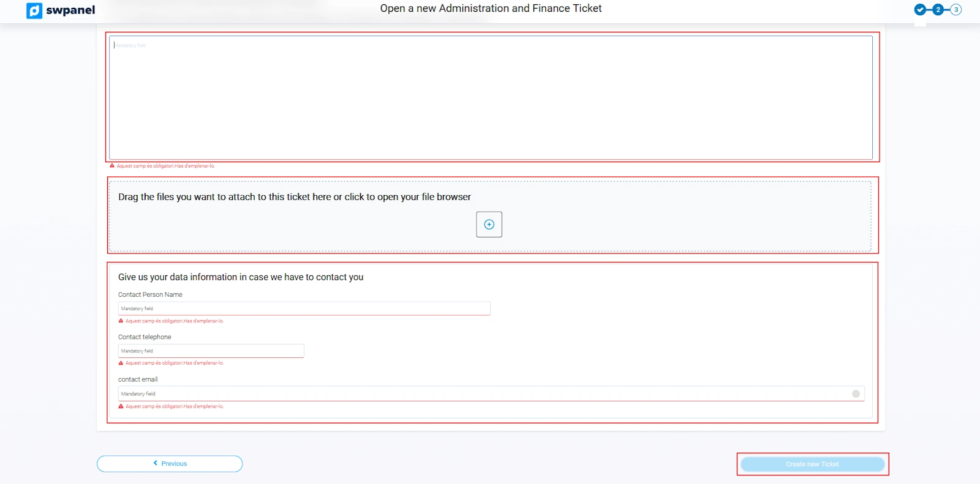Screen dimensions: 980x484
Task: Click grey circle icon inside email field
Action: point(856,394)
